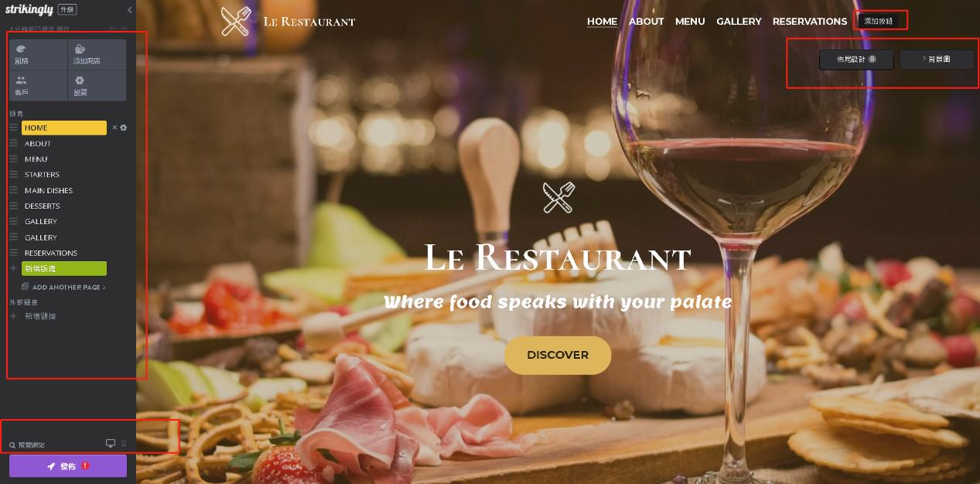Viewport: 980px width, 484px height.
Task: Open the 佈局設計 layout design button
Action: pyautogui.click(x=856, y=60)
